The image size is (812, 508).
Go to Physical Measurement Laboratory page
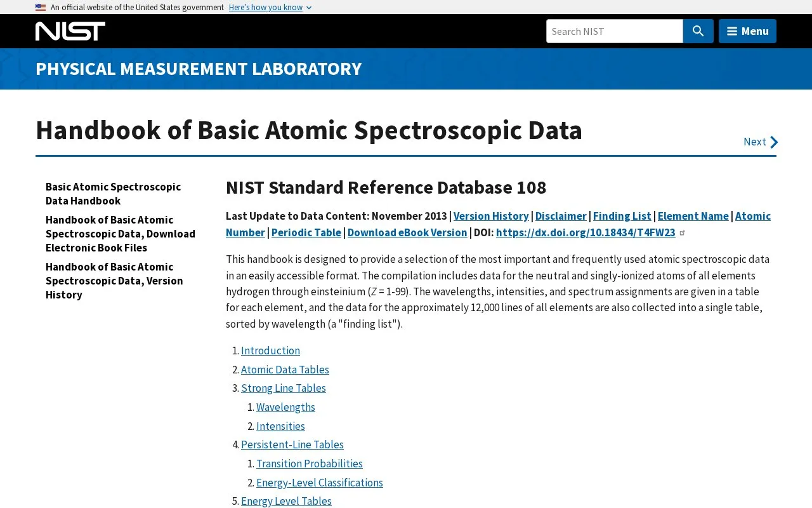199,69
